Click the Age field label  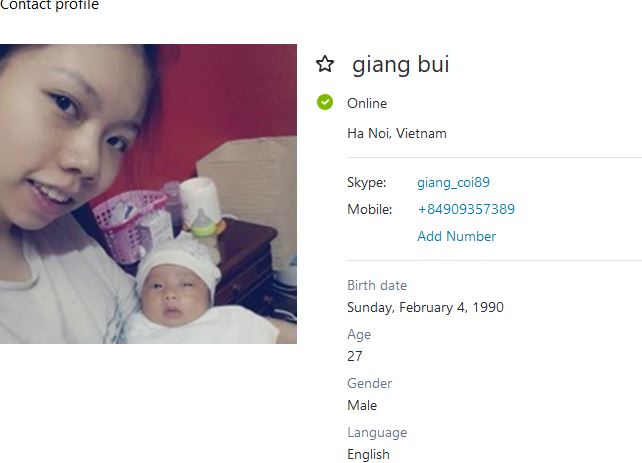tap(359, 335)
